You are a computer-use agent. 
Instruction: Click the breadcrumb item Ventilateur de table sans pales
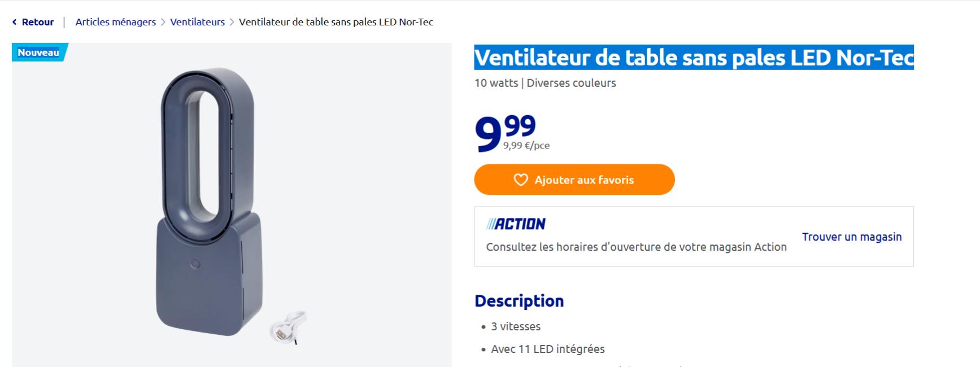pos(336,21)
